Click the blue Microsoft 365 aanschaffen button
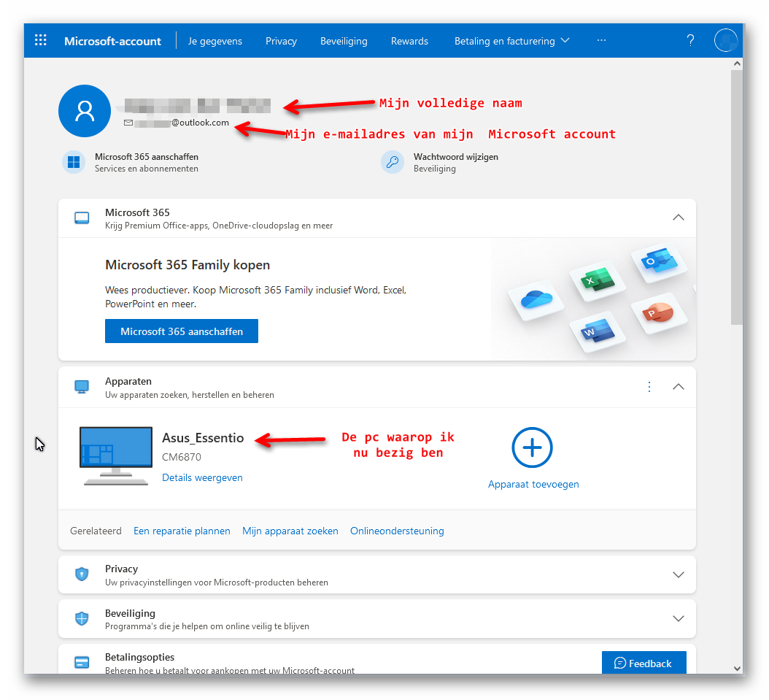 point(182,331)
